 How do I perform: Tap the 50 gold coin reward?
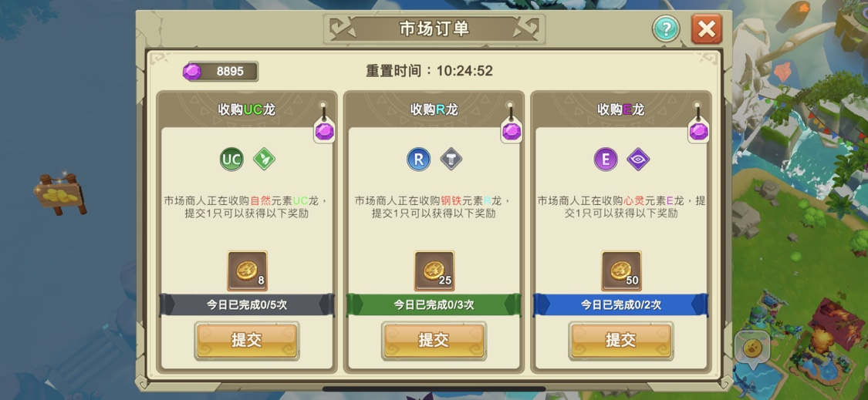pyautogui.click(x=622, y=271)
